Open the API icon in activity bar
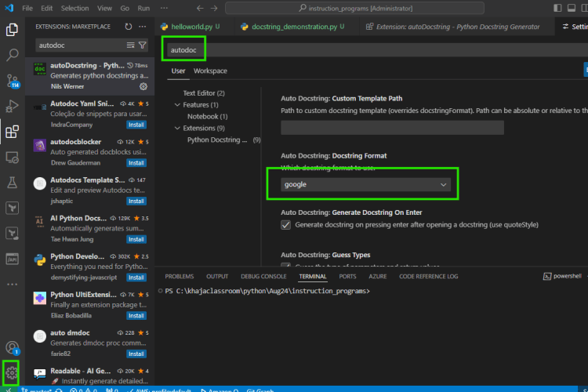 tap(12, 259)
